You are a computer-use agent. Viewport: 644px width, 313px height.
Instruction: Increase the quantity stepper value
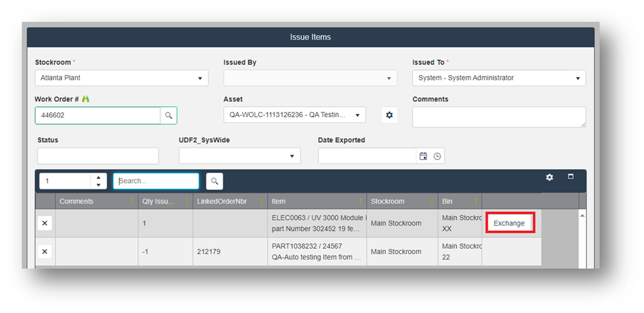pyautogui.click(x=99, y=178)
